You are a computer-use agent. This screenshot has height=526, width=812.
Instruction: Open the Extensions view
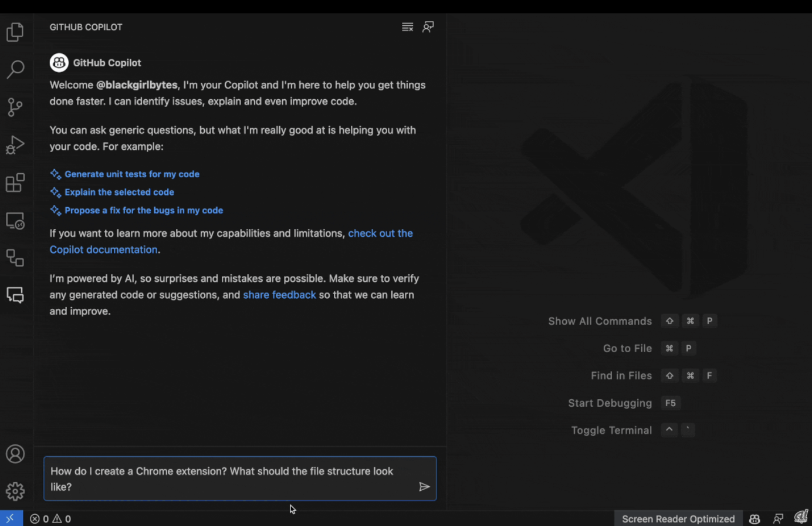click(15, 183)
